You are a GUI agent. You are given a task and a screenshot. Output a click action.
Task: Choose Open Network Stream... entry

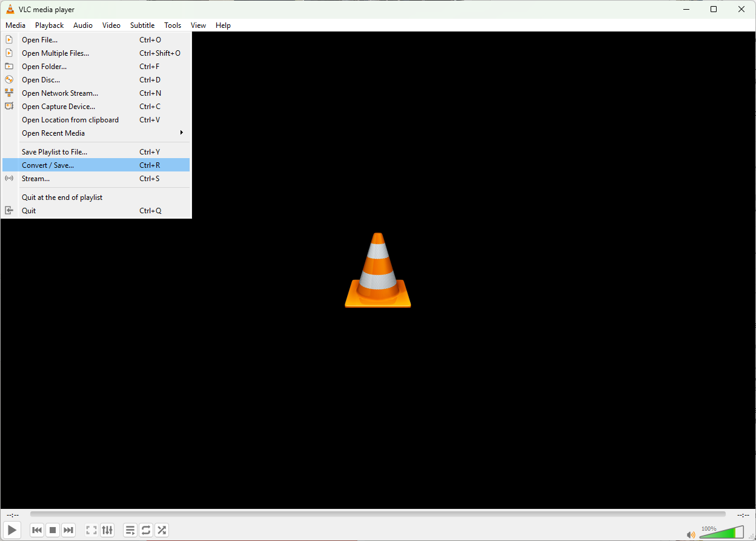point(96,93)
